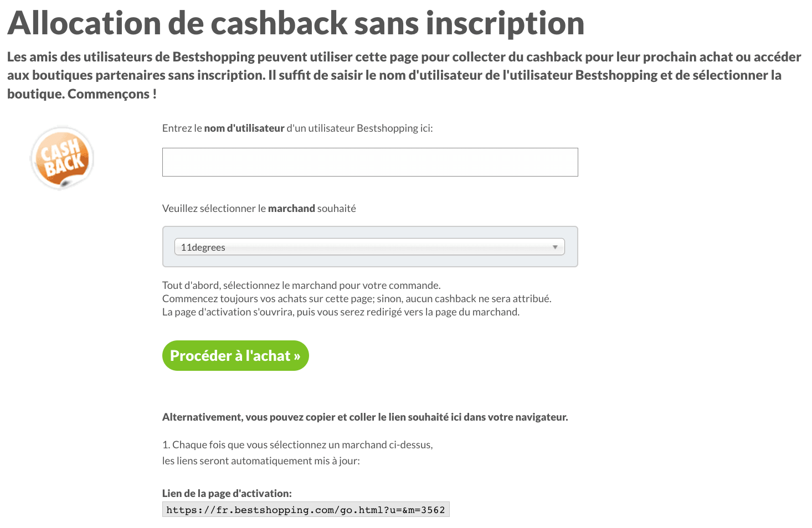Click the "La page d'activation s'ouvrira" sentence
This screenshot has height=528, width=812.
coord(341,312)
